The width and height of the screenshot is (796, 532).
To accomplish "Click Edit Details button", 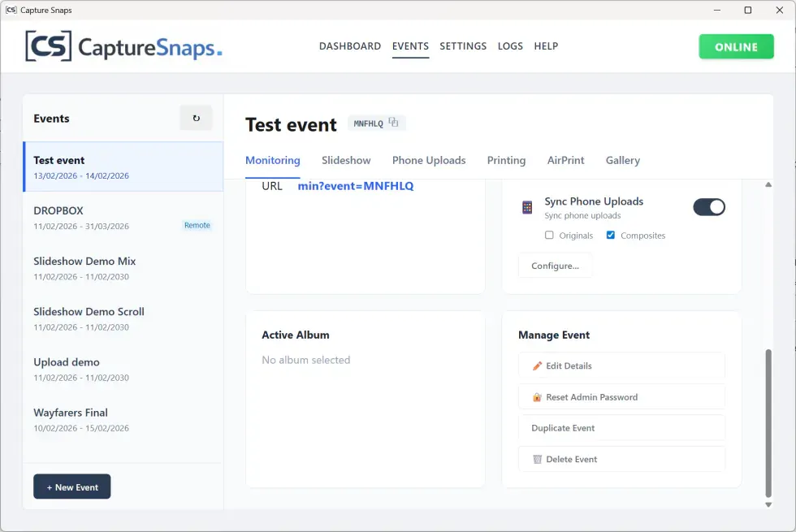I will 621,365.
